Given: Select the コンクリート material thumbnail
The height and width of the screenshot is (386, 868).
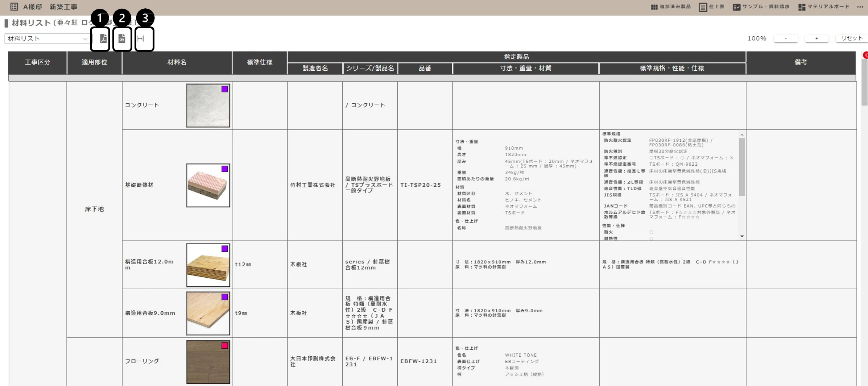Looking at the screenshot, I should click(x=208, y=105).
